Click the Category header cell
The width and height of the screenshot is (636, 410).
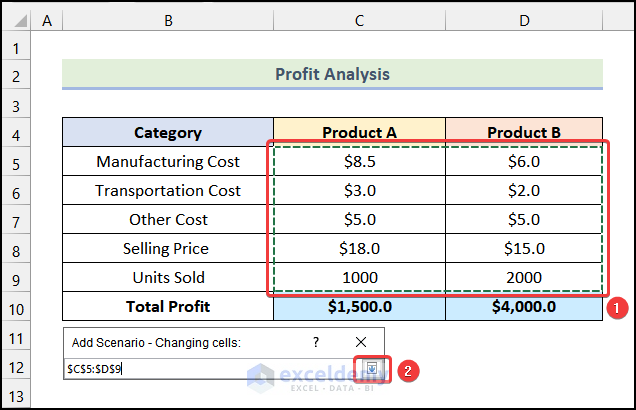click(x=167, y=132)
